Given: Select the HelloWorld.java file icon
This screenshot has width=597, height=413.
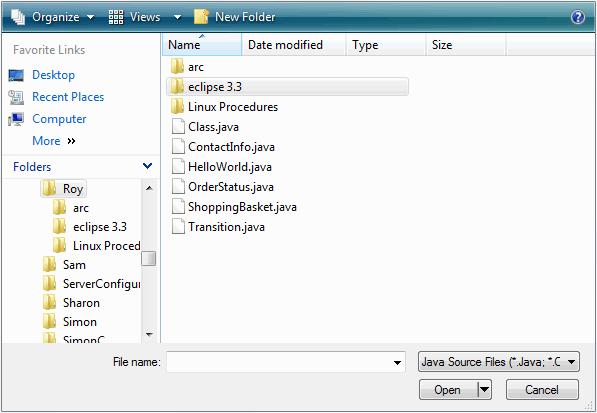Looking at the screenshot, I should pos(178,167).
